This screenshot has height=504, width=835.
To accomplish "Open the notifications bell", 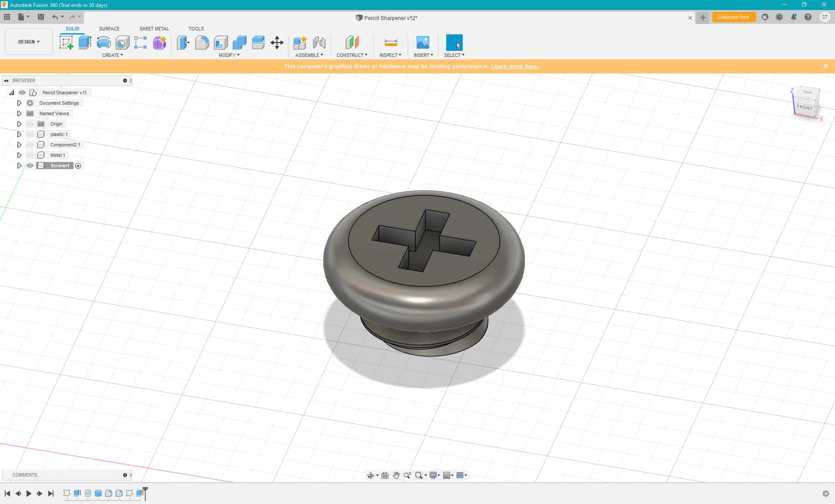I will 794,17.
